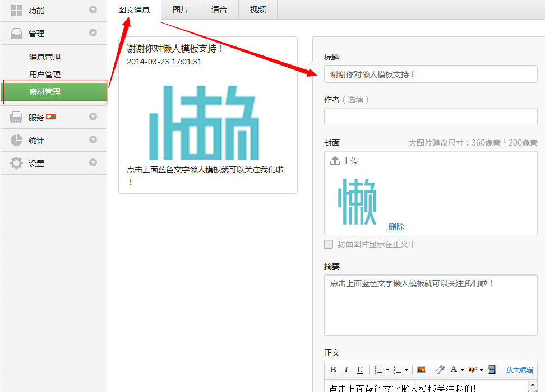
Task: Open font color dropdown arrow
Action: tap(462, 370)
